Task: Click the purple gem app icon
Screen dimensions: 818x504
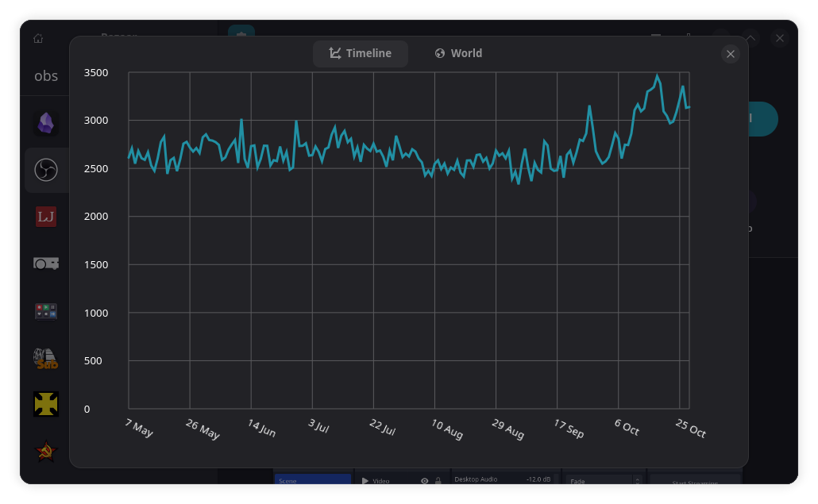Action: [45, 121]
